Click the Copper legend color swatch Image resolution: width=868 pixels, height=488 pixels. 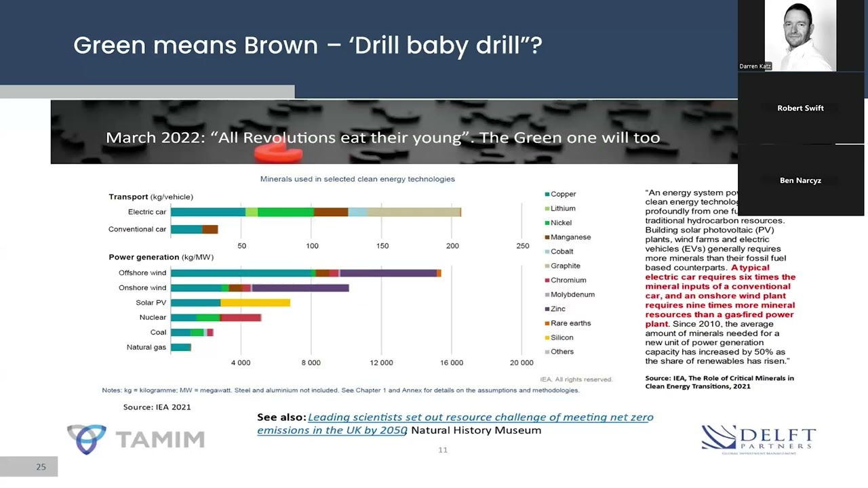(547, 195)
